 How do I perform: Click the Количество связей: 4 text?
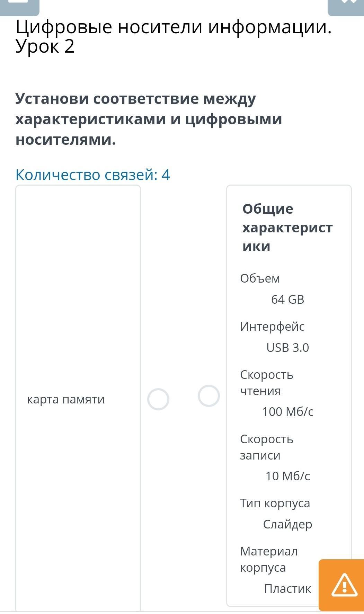(93, 175)
